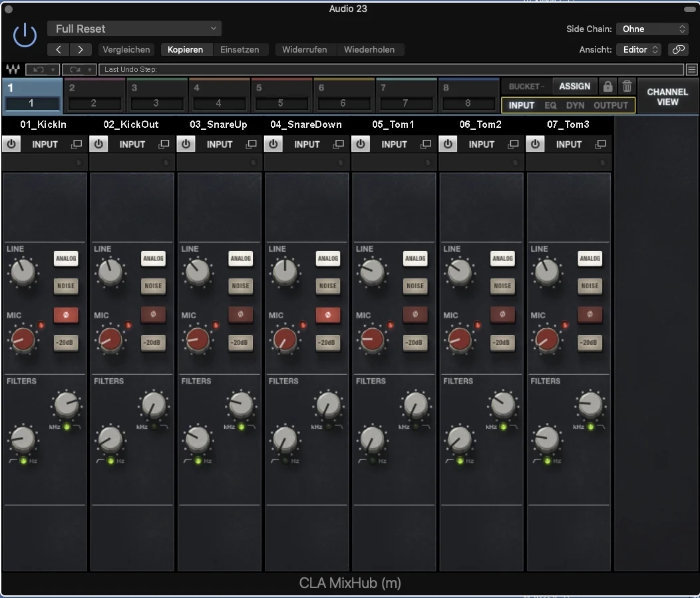Viewport: 700px width, 598px height.
Task: Click the ASSIGN button
Action: pos(575,87)
